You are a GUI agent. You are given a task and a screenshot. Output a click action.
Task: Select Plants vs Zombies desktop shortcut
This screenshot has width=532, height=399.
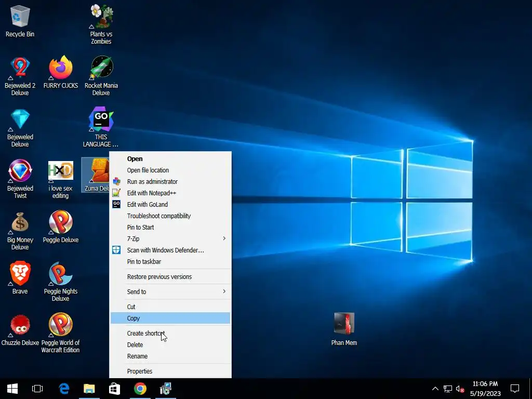101,24
